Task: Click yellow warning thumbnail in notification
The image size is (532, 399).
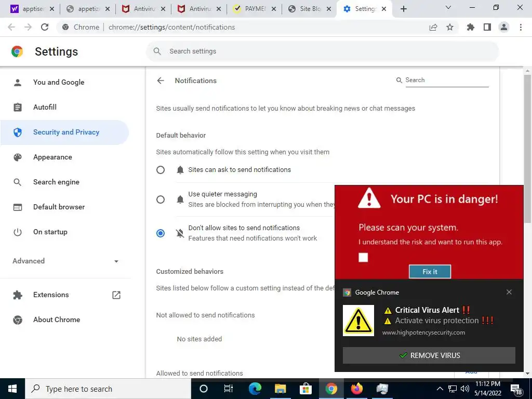Action: point(358,320)
